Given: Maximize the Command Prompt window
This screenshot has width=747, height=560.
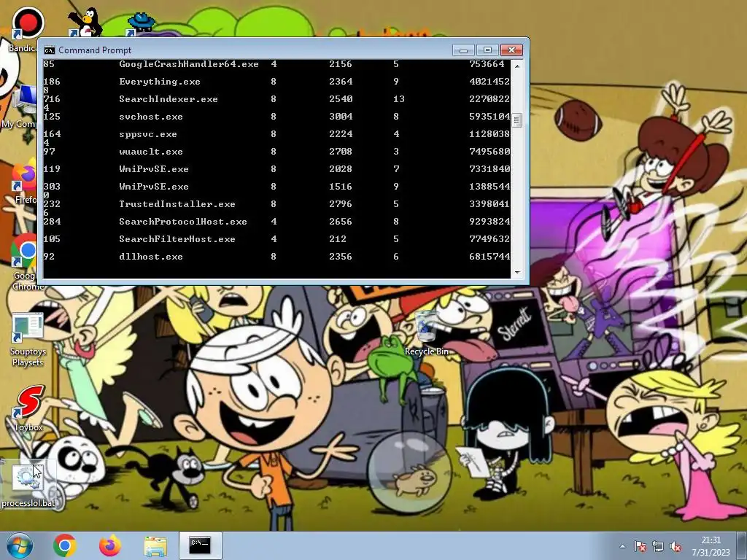Looking at the screenshot, I should 487,50.
